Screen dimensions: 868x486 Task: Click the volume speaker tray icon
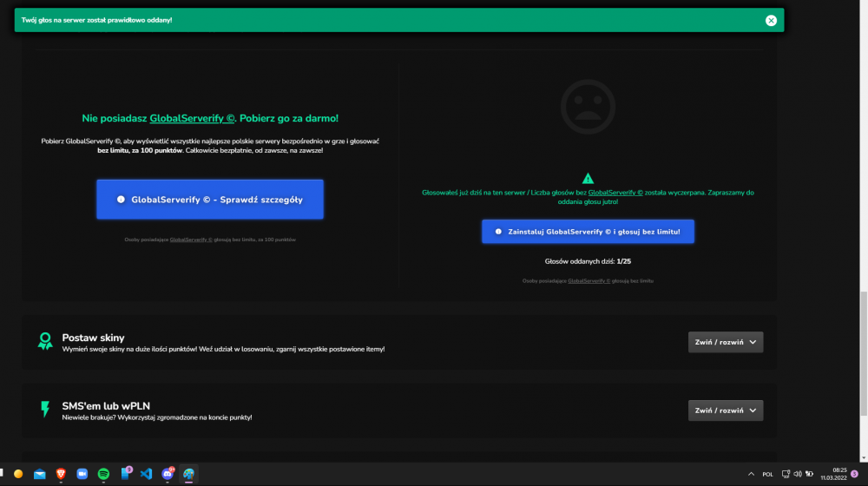797,474
